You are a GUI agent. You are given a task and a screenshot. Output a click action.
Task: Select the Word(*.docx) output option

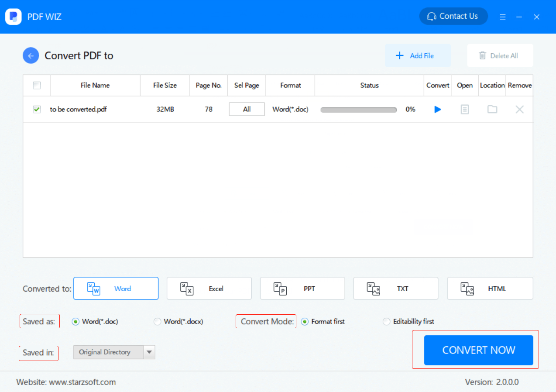pyautogui.click(x=157, y=321)
